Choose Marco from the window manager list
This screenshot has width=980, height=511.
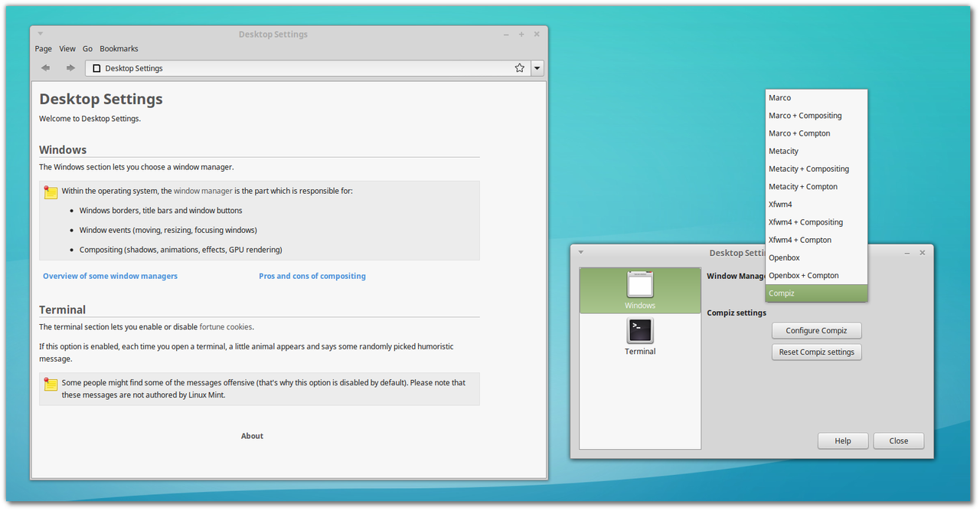pos(816,98)
